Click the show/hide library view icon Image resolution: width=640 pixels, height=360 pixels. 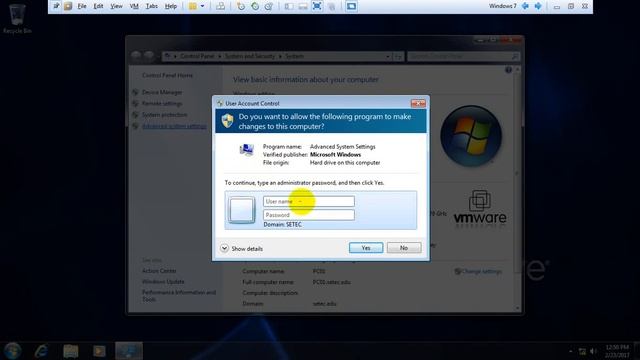click(x=289, y=6)
